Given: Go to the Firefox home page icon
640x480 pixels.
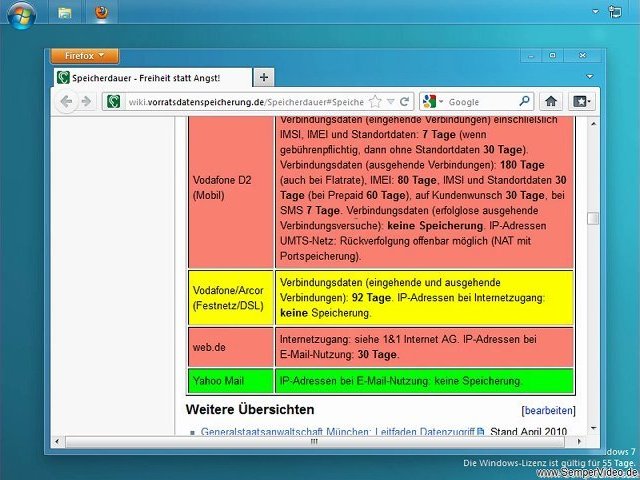Looking at the screenshot, I should (x=551, y=101).
